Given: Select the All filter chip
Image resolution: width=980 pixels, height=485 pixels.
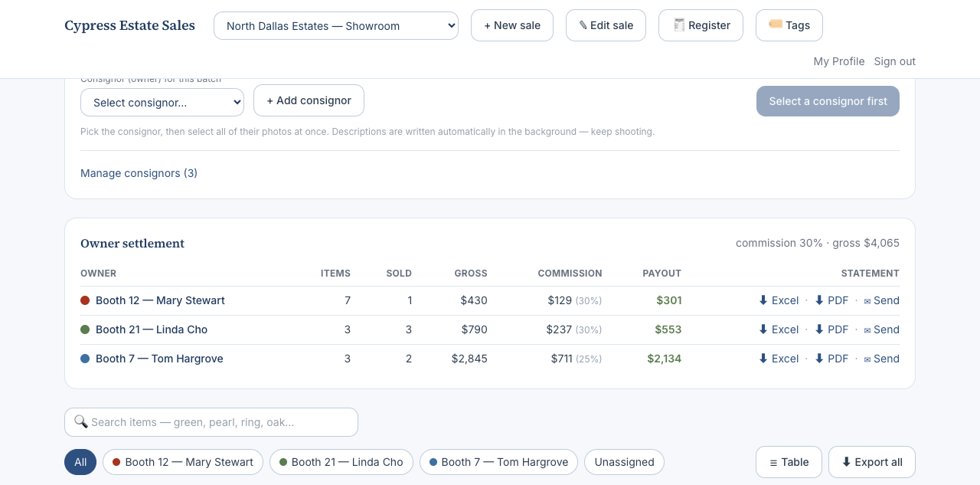Looking at the screenshot, I should (80, 462).
